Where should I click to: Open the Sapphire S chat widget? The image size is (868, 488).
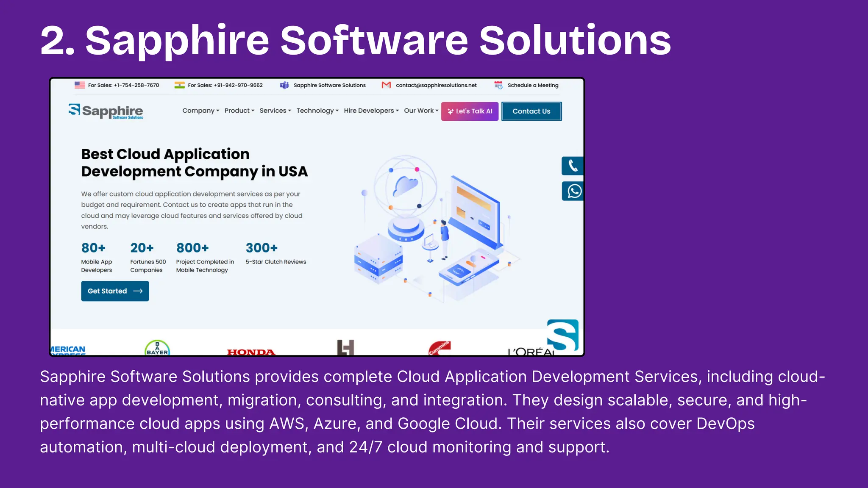563,335
